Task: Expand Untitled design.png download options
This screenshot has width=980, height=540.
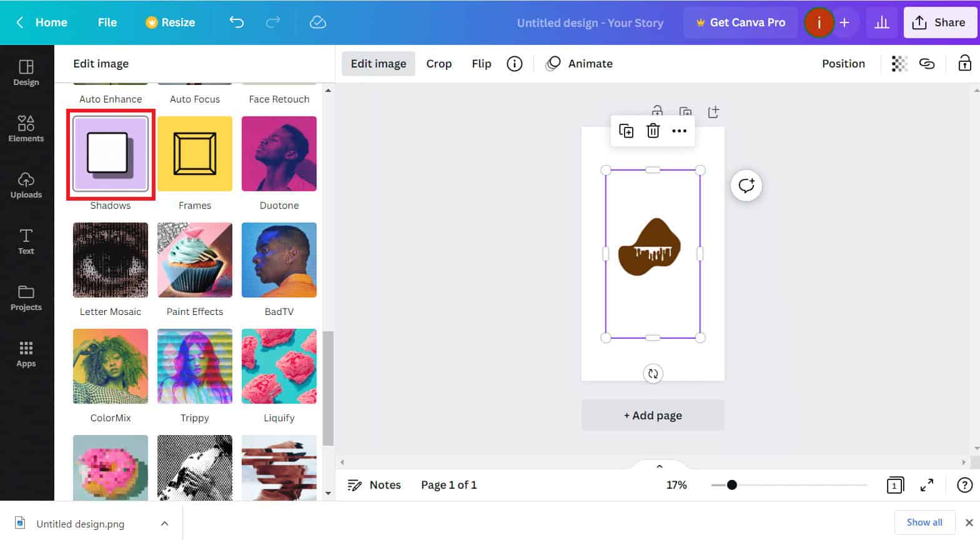Action: pyautogui.click(x=164, y=524)
